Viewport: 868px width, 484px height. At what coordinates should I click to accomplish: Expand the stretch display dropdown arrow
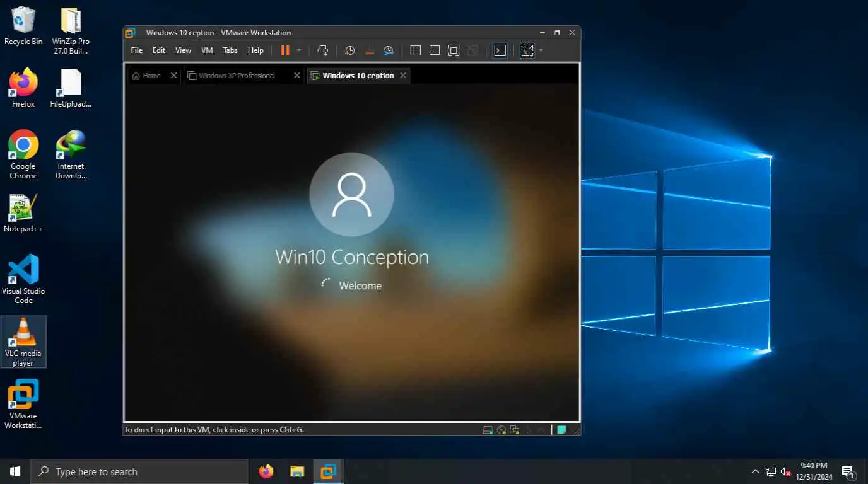pyautogui.click(x=541, y=50)
